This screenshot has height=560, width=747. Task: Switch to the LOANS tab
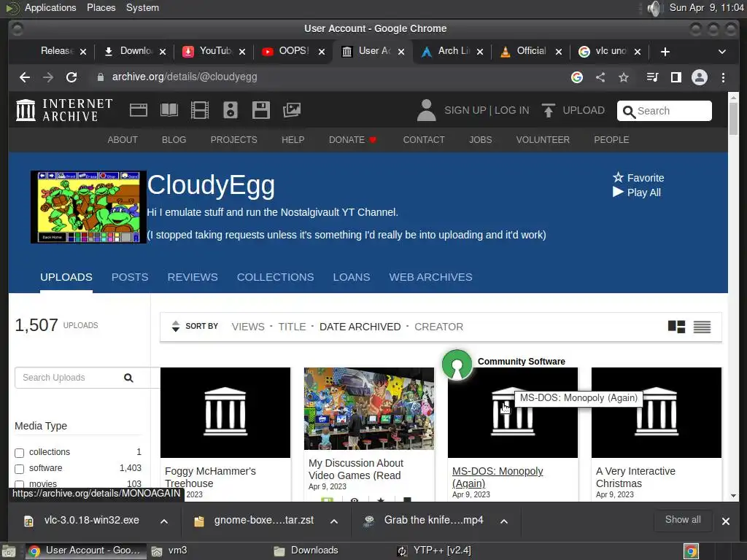(352, 277)
